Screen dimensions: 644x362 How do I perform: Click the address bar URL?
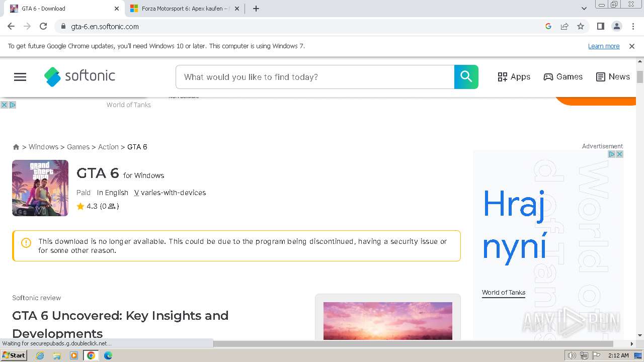[x=105, y=27]
